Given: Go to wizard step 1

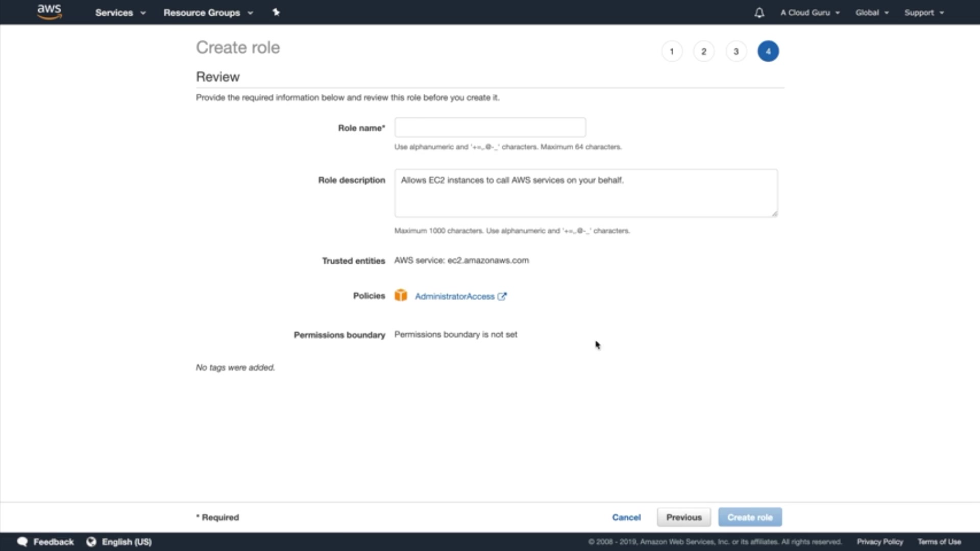Looking at the screenshot, I should 672,52.
